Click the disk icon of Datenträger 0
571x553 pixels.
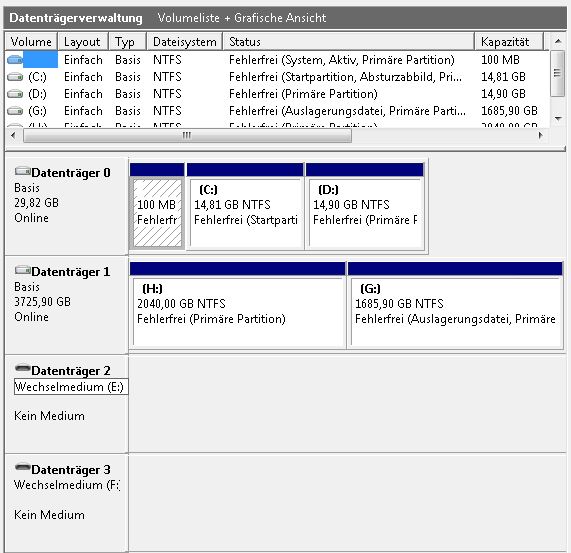tap(22, 171)
